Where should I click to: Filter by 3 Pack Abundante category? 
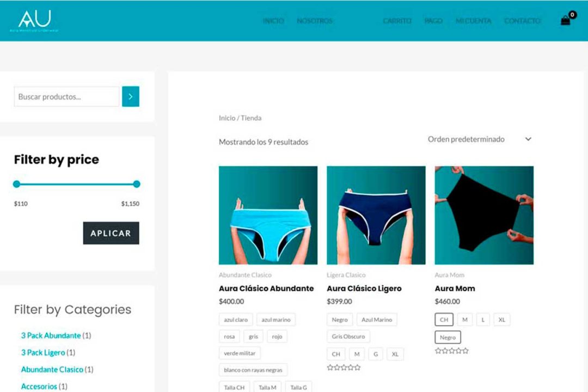tap(51, 335)
